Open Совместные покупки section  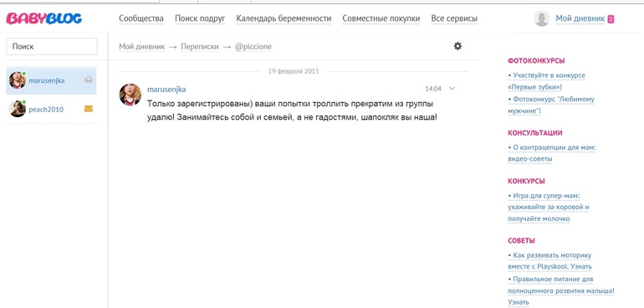(381, 18)
